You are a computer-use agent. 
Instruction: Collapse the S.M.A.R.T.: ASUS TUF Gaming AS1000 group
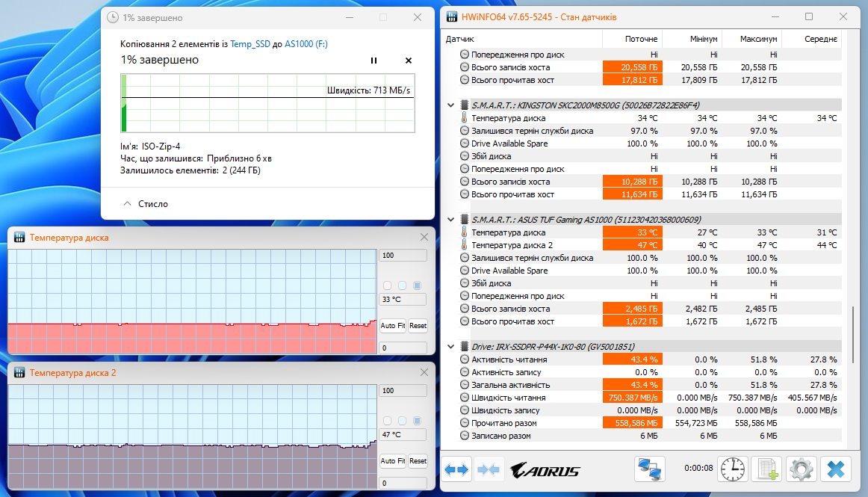pyautogui.click(x=450, y=220)
